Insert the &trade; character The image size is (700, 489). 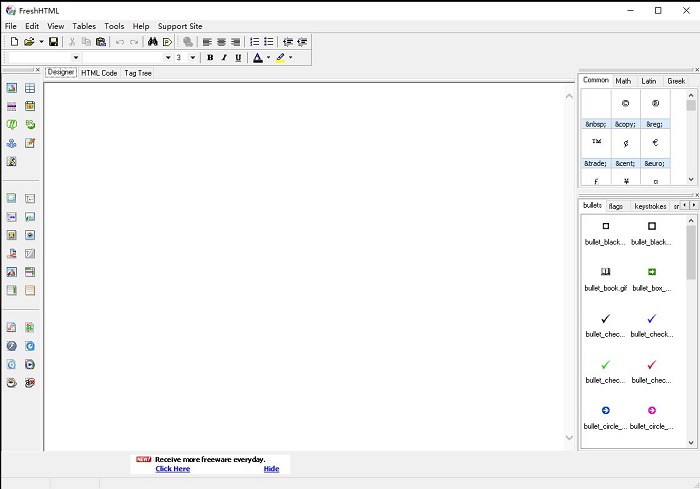596,149
